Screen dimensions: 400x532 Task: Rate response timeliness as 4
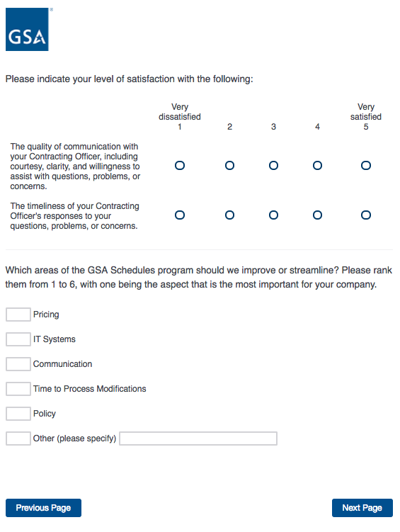(317, 215)
